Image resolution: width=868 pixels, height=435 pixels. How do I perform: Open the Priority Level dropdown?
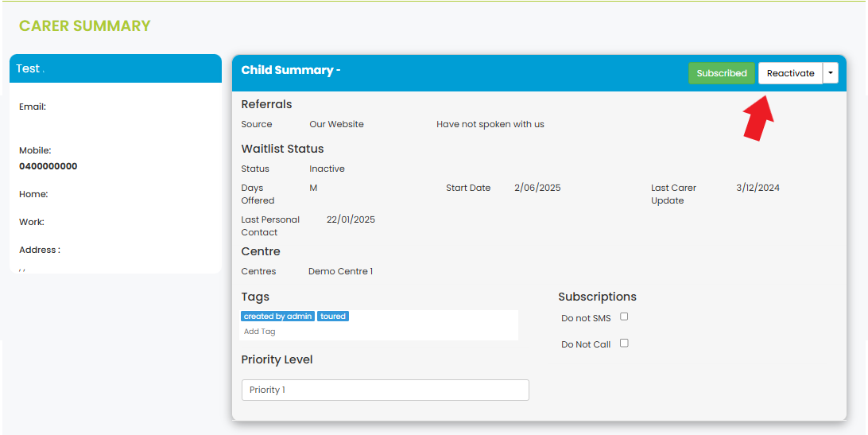click(x=386, y=390)
